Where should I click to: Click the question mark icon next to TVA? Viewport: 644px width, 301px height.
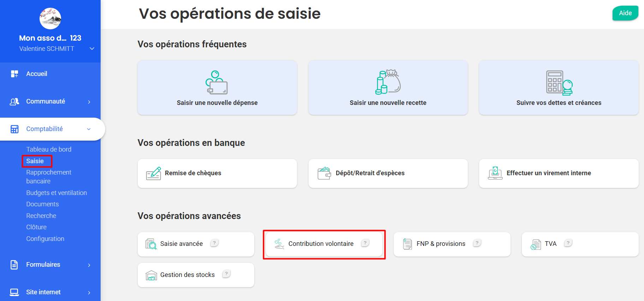click(x=568, y=243)
